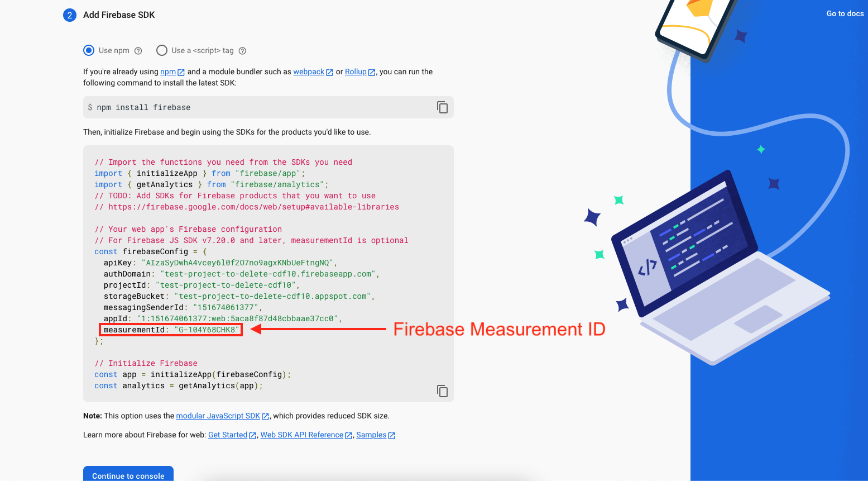Click external link icon beside Rollup
This screenshot has height=481, width=868.
coord(372,73)
